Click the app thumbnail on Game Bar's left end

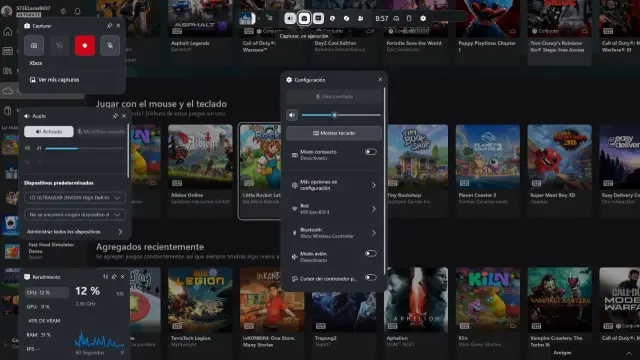(247, 18)
